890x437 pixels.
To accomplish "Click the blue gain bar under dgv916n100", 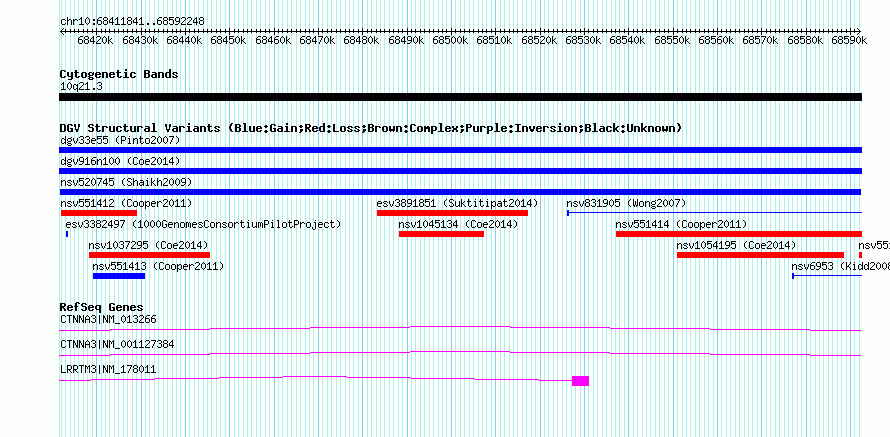I will [x=460, y=171].
